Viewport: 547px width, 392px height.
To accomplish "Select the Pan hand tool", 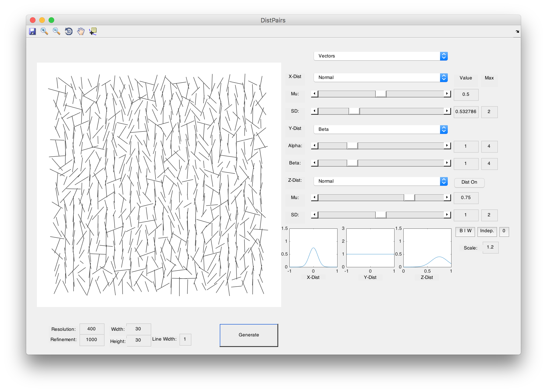I will pos(81,31).
